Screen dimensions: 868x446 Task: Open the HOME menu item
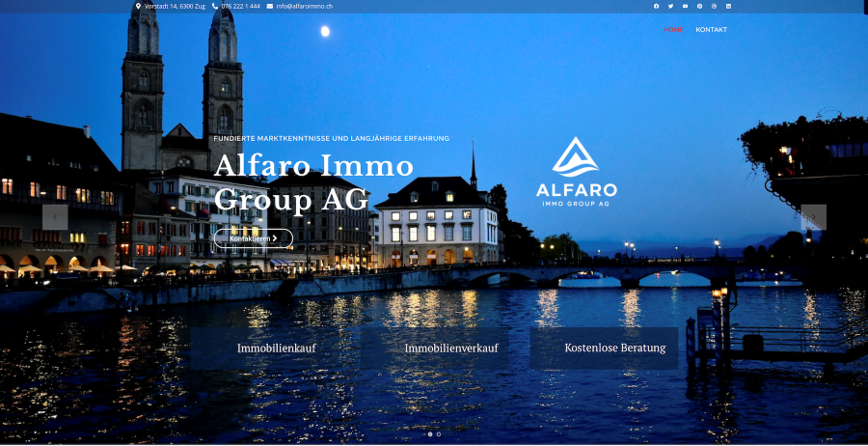673,30
